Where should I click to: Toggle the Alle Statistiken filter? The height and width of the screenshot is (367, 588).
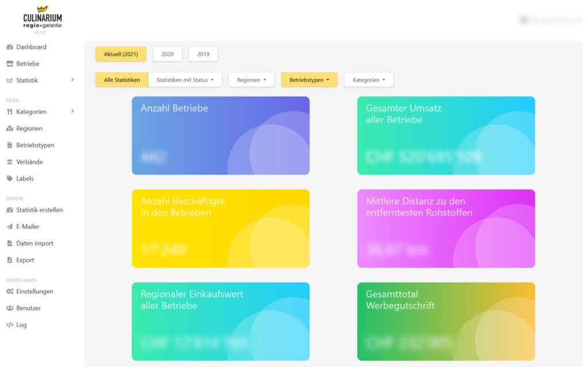(x=122, y=80)
